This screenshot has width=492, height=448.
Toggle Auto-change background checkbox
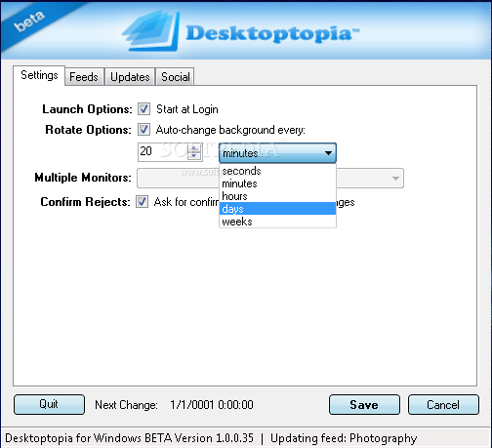(x=143, y=130)
